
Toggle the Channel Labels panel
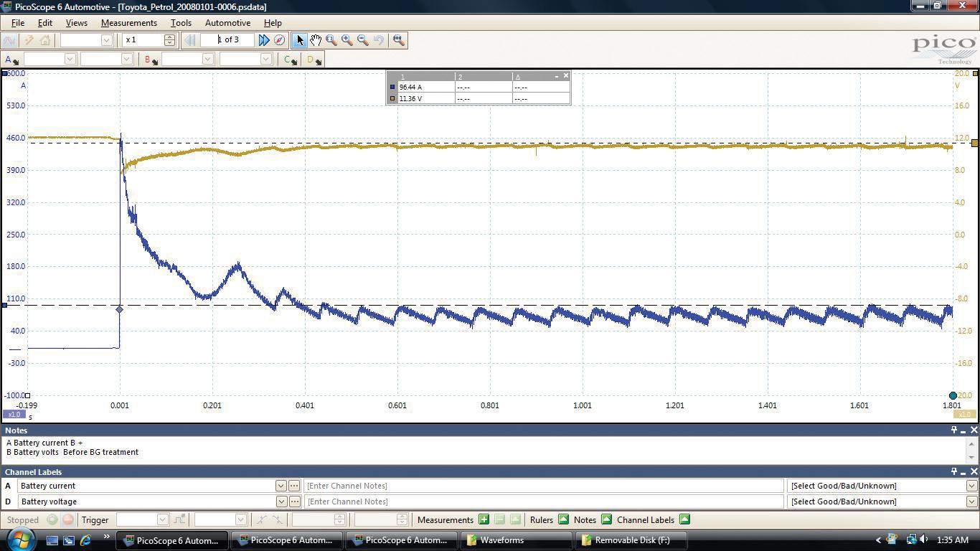[684, 520]
